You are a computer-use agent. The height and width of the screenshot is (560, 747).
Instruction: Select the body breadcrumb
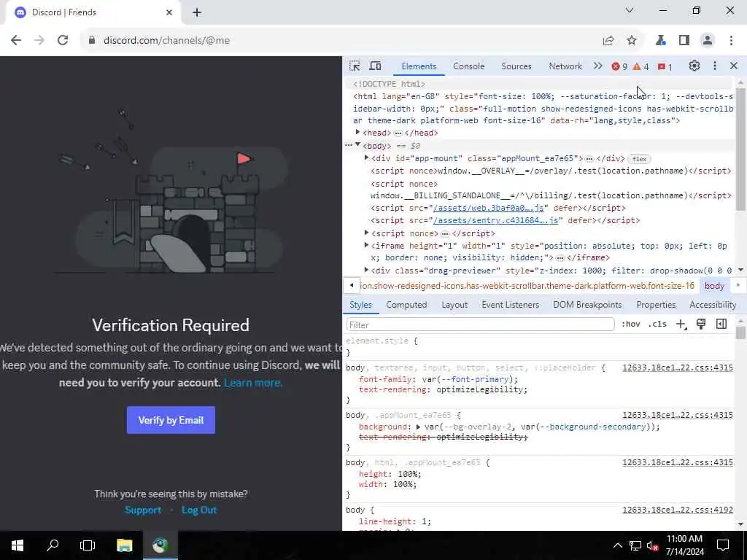pos(714,286)
